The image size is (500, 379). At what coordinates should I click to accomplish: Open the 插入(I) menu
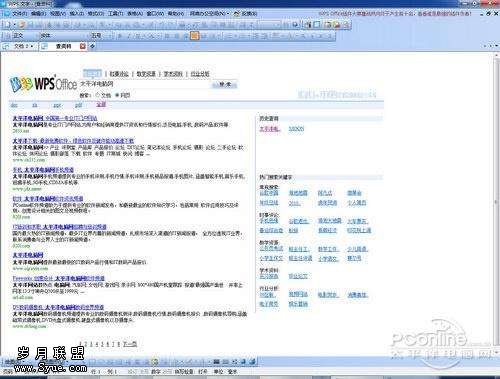tap(77, 14)
